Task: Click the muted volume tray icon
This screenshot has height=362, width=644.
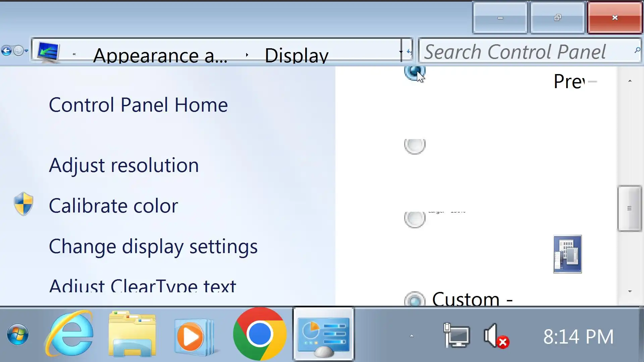Action: click(496, 336)
